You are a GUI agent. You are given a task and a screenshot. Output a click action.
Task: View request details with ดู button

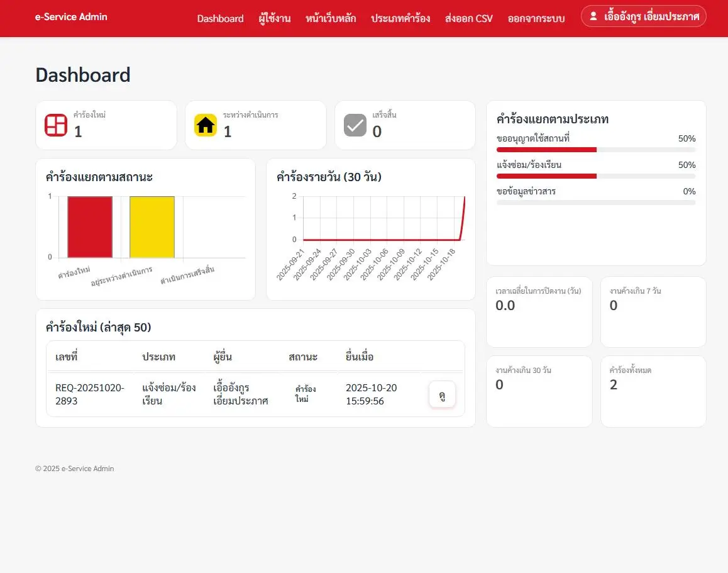coord(442,395)
